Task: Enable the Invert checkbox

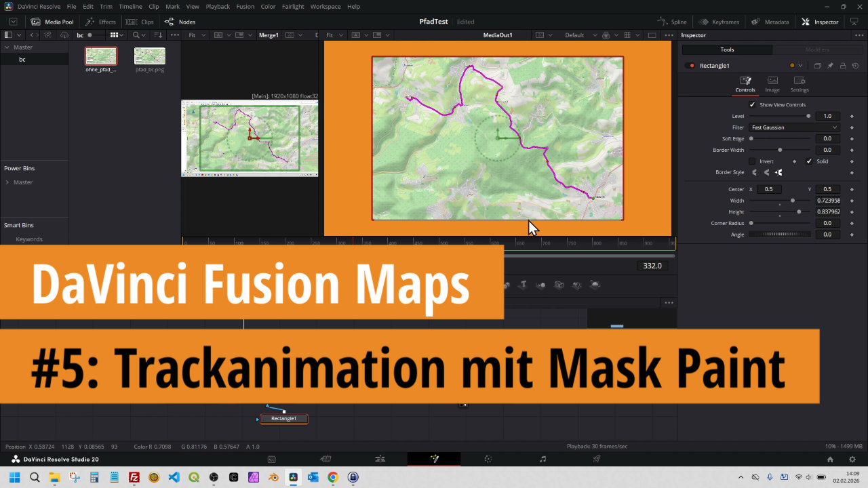Action: point(752,161)
